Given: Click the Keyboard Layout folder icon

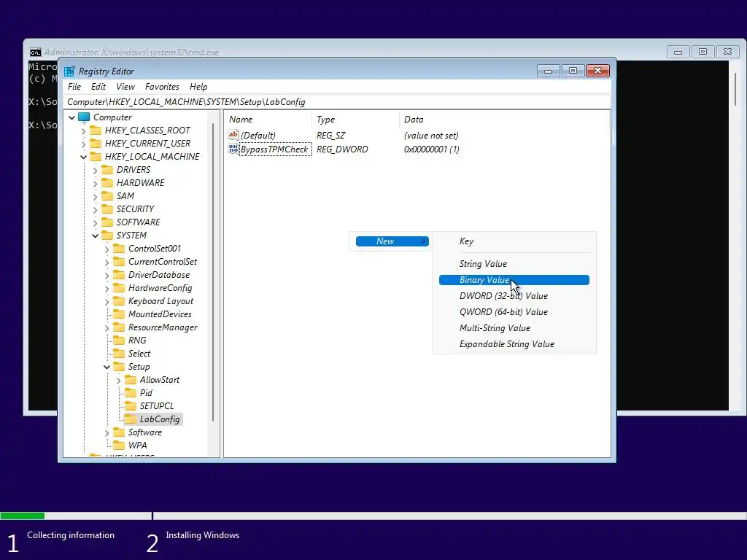Looking at the screenshot, I should click(x=119, y=301).
